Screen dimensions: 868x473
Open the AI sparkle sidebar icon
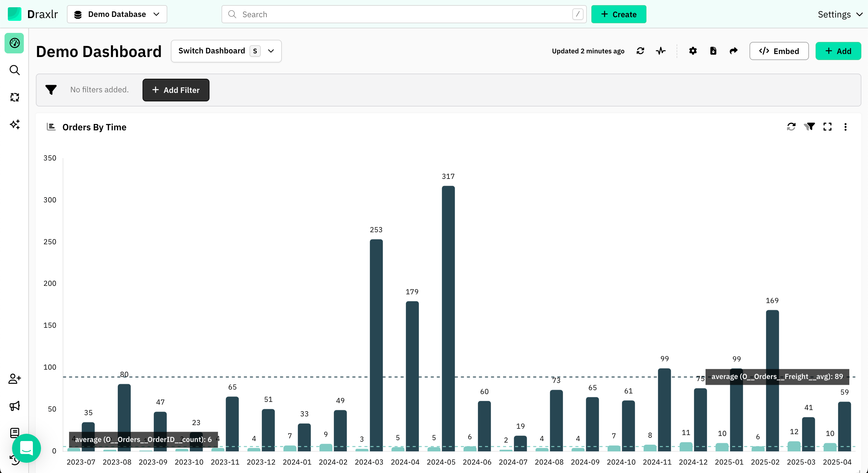pos(14,125)
